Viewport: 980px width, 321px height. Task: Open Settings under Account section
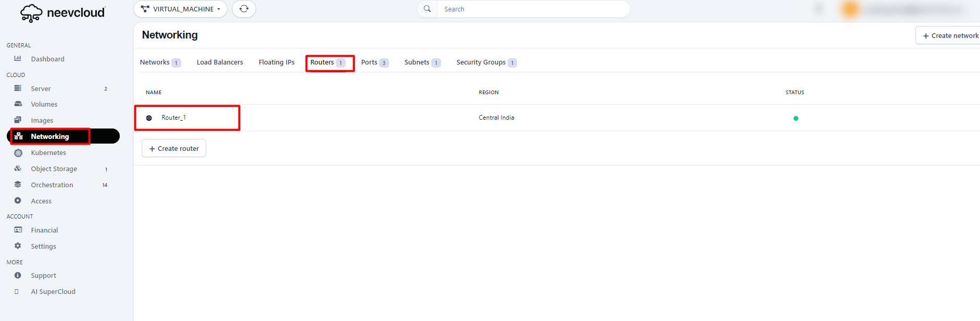tap(43, 247)
